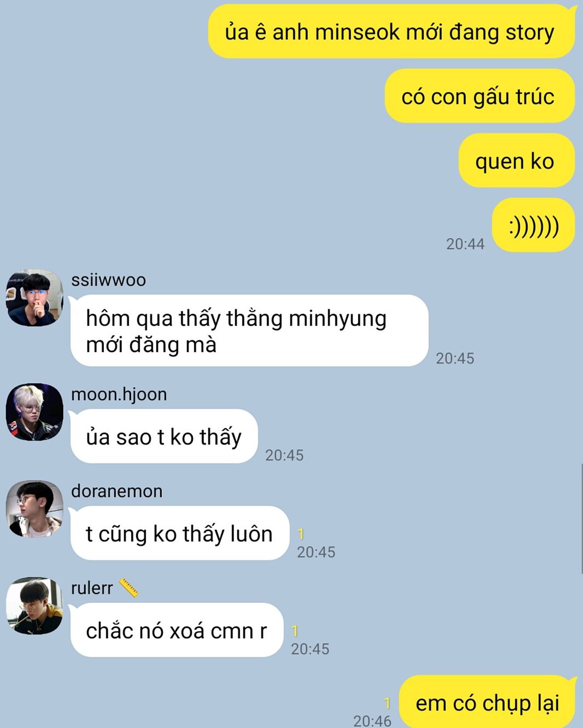Click the chat scrollbar on right edge
The height and width of the screenshot is (728, 583).
coord(581,518)
